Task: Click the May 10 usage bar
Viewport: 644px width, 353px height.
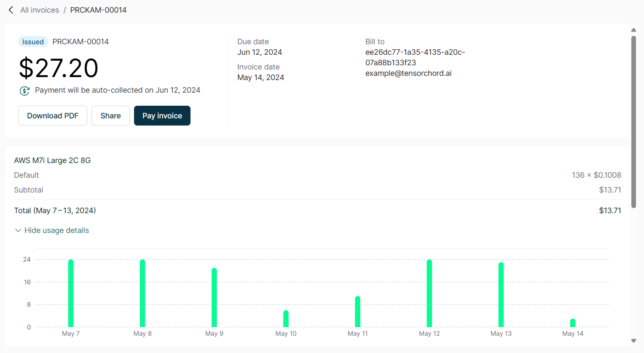Action: (x=286, y=319)
